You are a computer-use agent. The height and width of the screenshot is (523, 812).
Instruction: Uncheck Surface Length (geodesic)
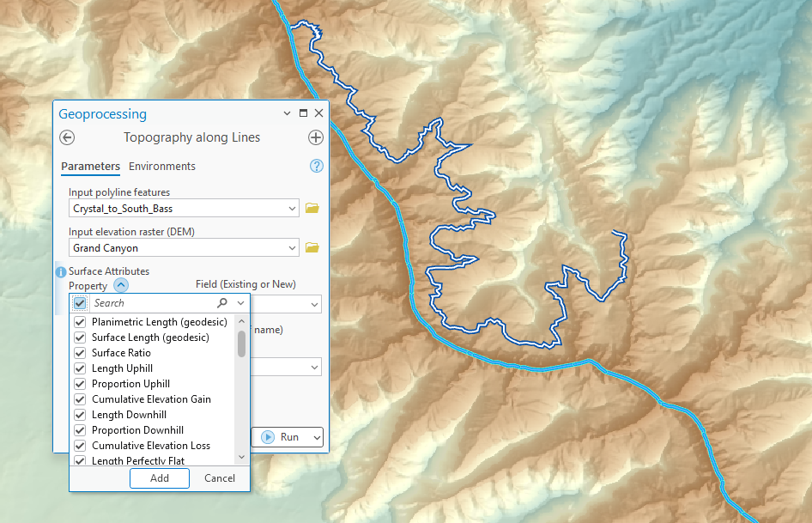[x=80, y=338]
